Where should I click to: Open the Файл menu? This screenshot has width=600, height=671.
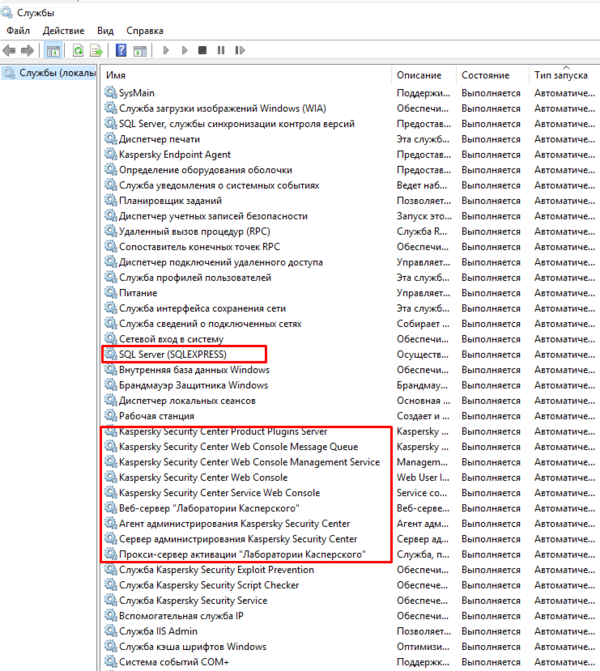(x=17, y=31)
